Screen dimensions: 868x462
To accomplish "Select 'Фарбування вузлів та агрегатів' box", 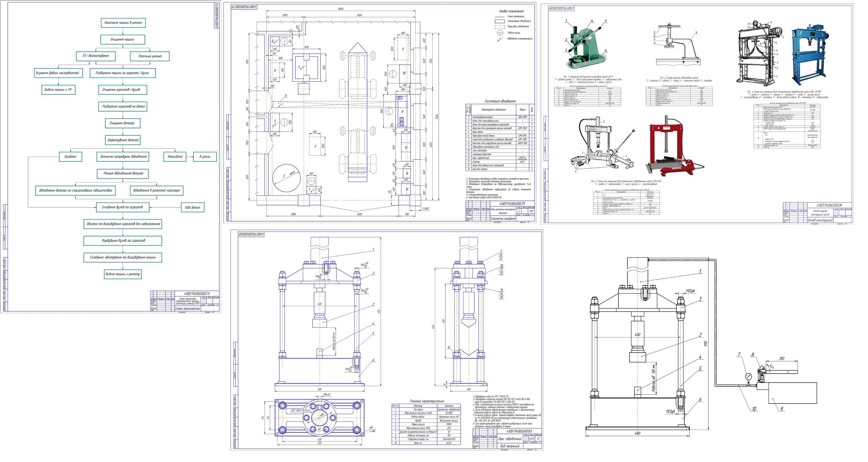I will click(x=123, y=241).
